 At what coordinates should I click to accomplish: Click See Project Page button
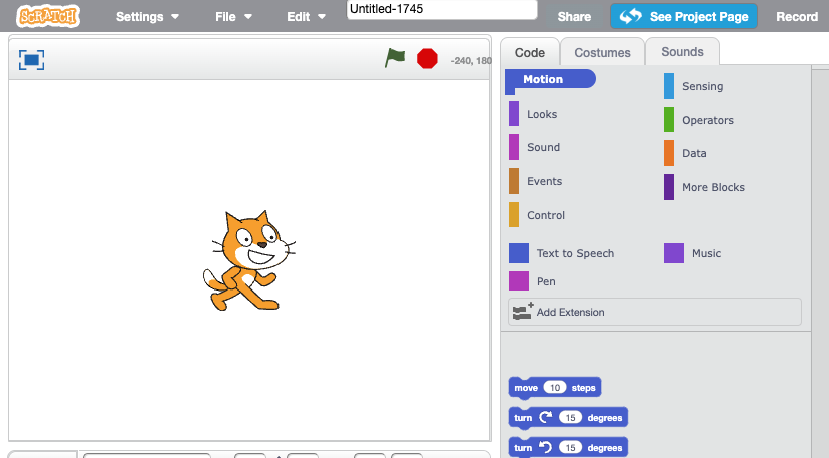(x=684, y=16)
